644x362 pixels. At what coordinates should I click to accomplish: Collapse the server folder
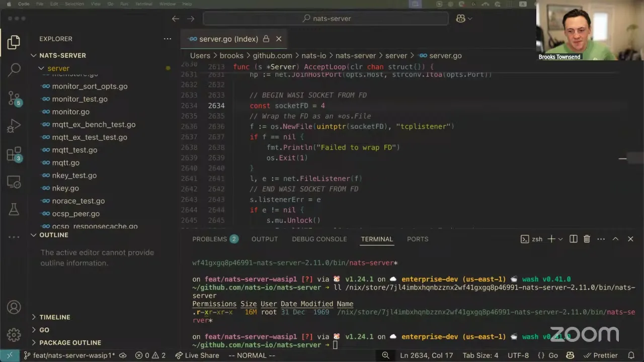58,68
